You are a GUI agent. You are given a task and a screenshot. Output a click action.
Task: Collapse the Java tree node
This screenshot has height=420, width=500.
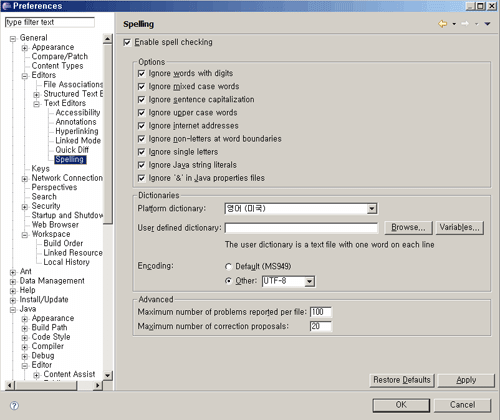(13, 310)
